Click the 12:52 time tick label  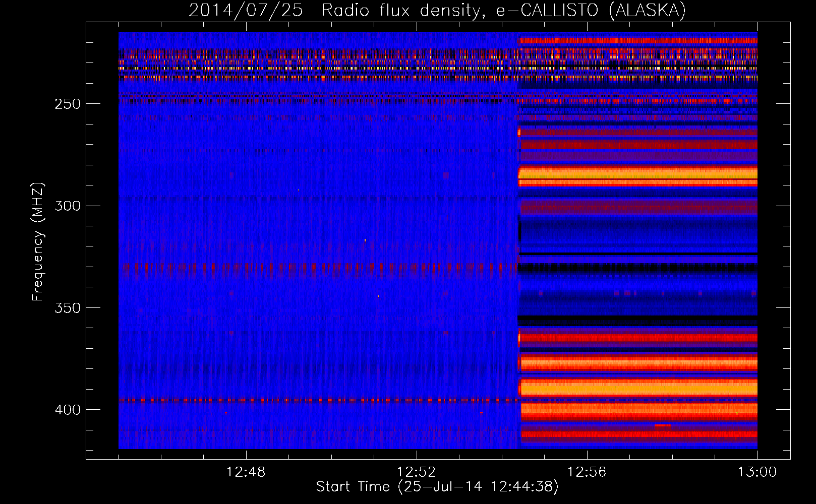coord(416,472)
